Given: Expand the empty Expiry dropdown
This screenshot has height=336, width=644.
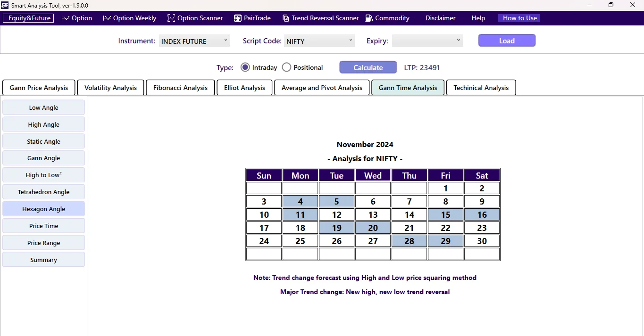Looking at the screenshot, I should (427, 41).
